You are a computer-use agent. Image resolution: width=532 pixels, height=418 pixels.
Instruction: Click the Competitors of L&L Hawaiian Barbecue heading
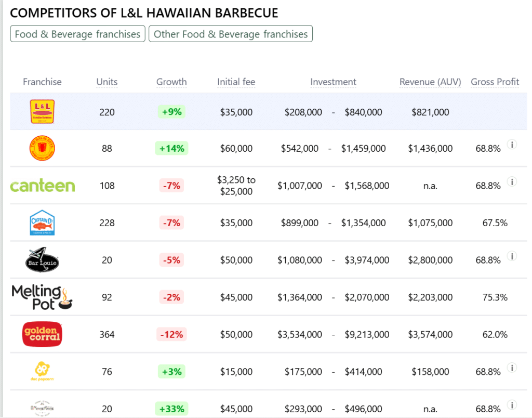144,13
